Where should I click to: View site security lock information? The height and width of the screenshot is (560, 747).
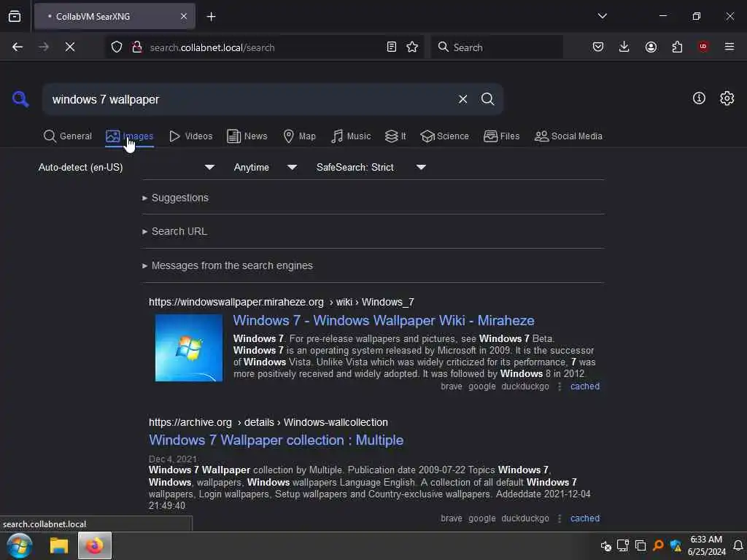click(x=136, y=47)
